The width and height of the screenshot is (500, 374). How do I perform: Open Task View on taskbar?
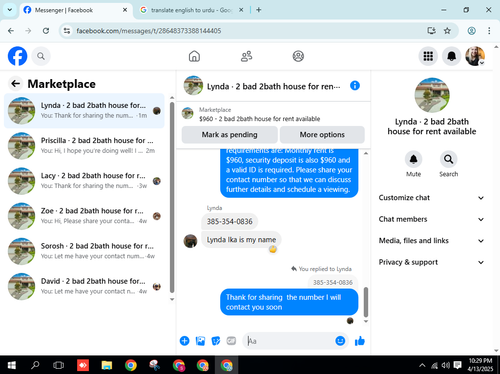coord(59,365)
